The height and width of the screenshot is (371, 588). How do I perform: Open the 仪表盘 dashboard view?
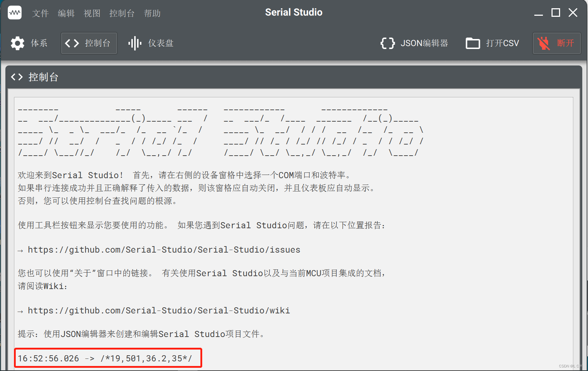click(151, 43)
